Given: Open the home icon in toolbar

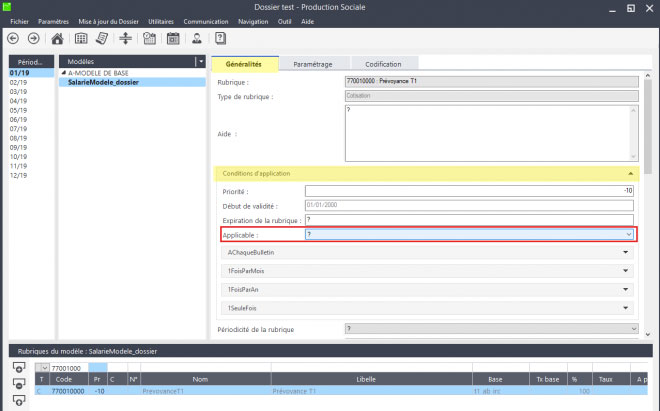Looking at the screenshot, I should (57, 39).
